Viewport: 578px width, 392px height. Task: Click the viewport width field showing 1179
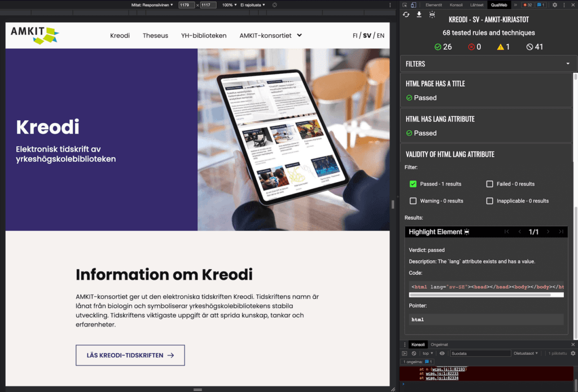[x=186, y=5]
